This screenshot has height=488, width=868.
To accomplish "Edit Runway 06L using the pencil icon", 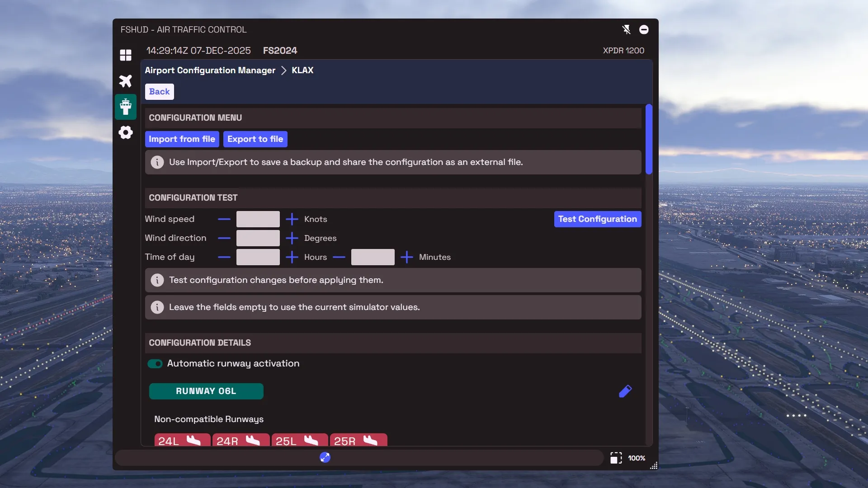I will pyautogui.click(x=625, y=391).
